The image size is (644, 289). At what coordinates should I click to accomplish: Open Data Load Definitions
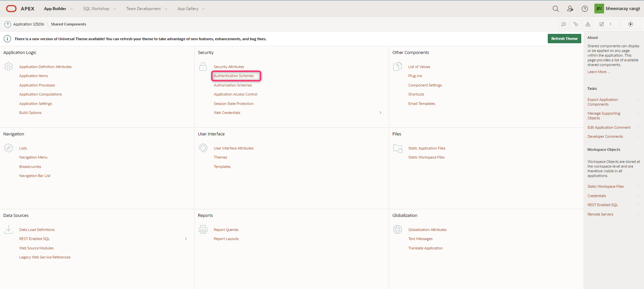pos(37,230)
